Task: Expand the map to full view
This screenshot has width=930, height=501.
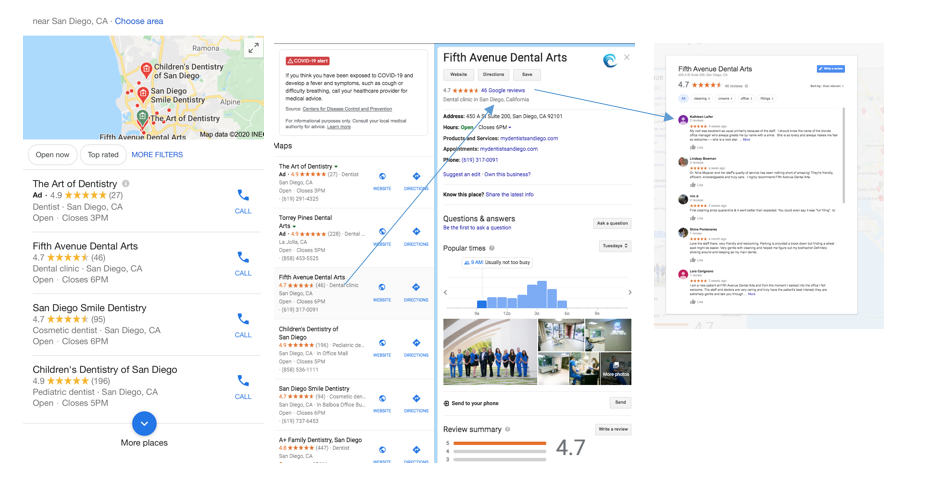Action: [x=253, y=48]
